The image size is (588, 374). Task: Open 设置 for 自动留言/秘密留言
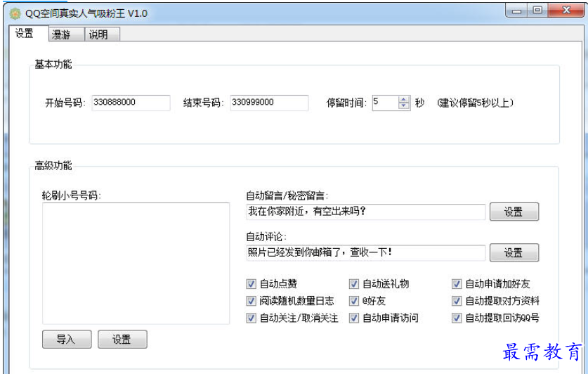point(514,212)
